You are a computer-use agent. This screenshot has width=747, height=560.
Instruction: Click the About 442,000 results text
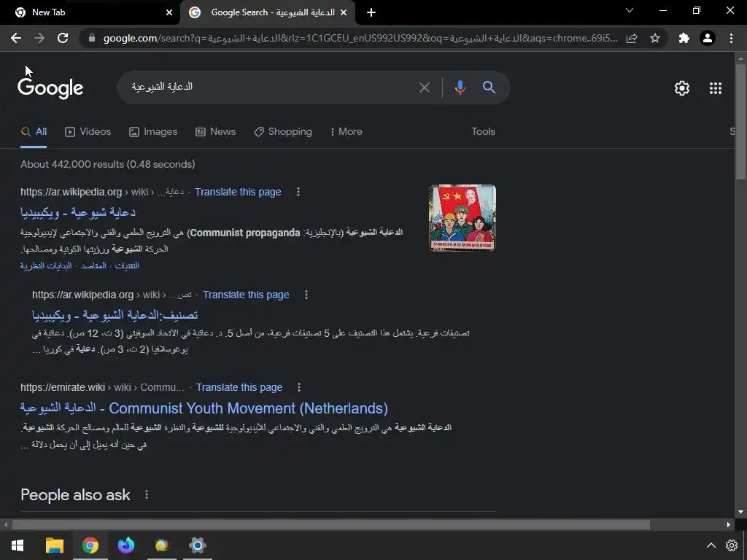(x=108, y=164)
